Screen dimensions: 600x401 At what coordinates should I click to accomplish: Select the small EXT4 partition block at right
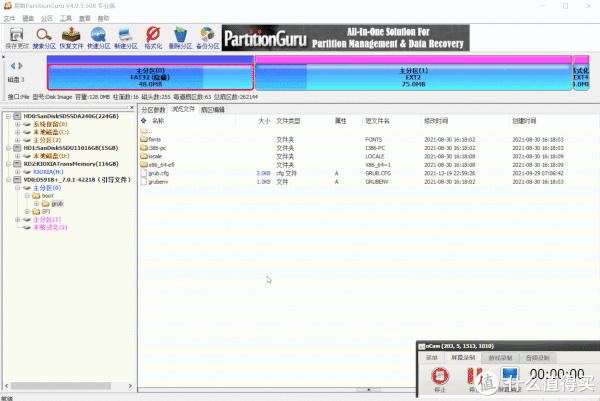tap(581, 77)
